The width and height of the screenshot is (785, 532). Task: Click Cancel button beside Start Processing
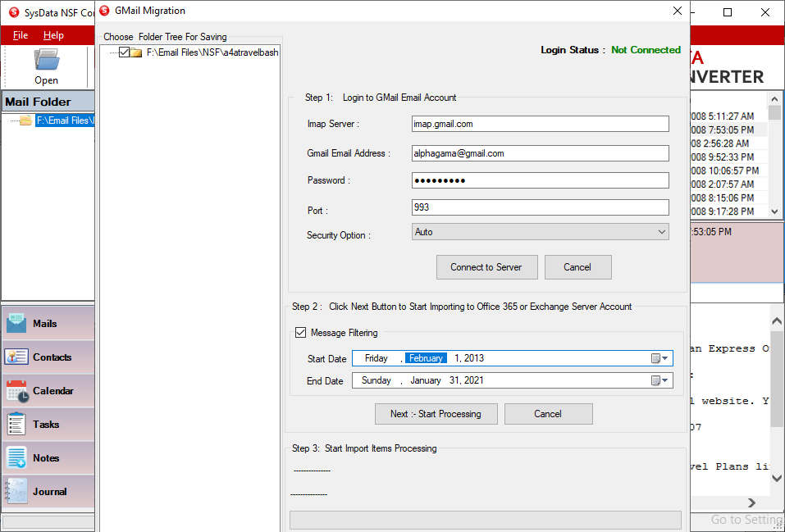(548, 414)
